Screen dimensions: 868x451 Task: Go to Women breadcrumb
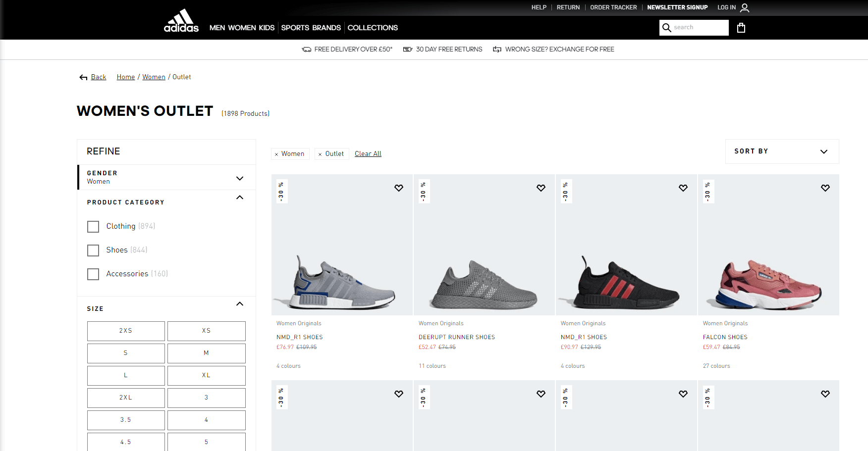[154, 77]
